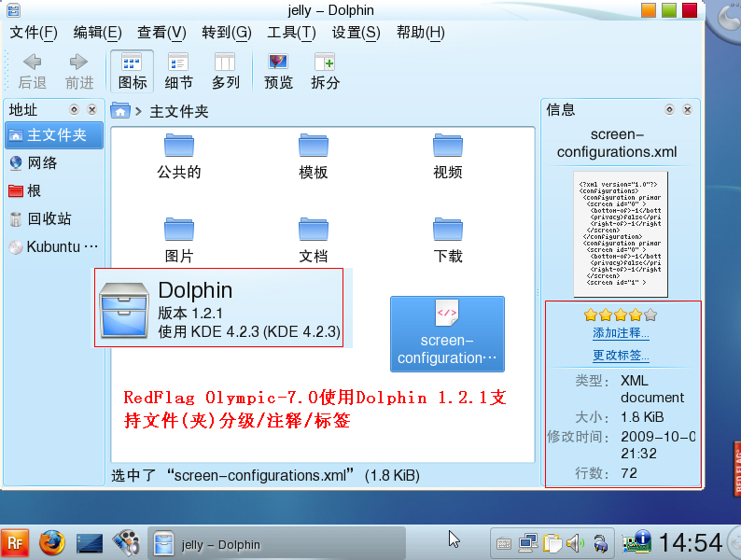The width and height of the screenshot is (741, 560).
Task: Close the 信息 information panel
Action: [x=688, y=109]
